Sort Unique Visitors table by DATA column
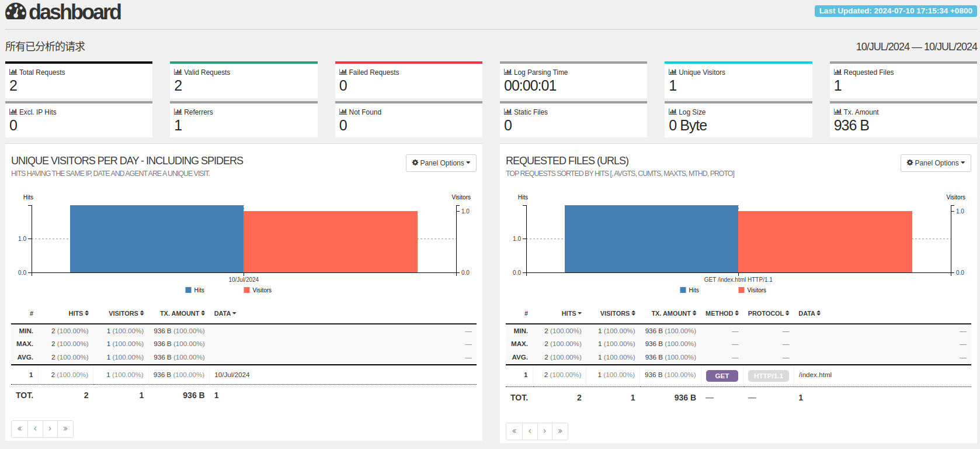The height and width of the screenshot is (449, 980). coord(225,313)
